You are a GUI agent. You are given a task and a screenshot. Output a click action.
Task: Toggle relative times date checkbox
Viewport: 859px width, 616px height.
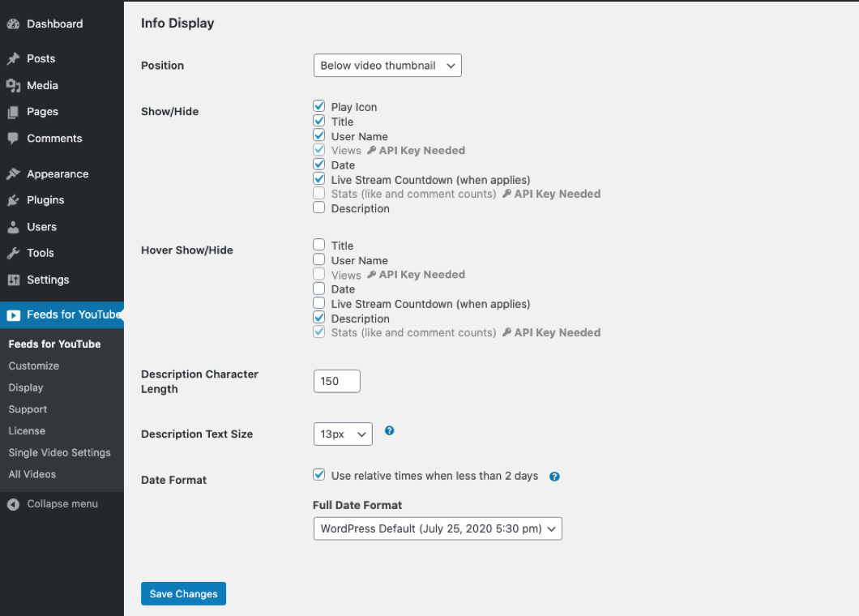pyautogui.click(x=319, y=476)
